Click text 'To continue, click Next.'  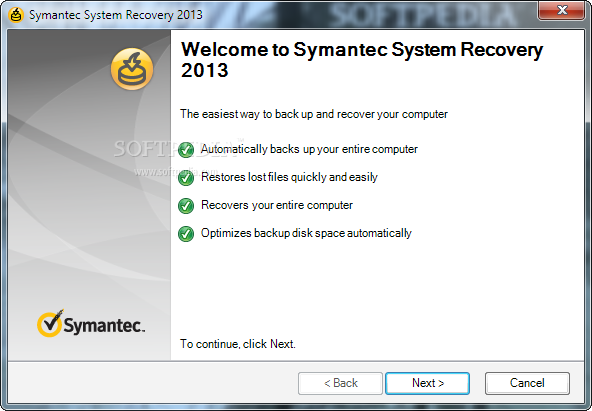[238, 344]
